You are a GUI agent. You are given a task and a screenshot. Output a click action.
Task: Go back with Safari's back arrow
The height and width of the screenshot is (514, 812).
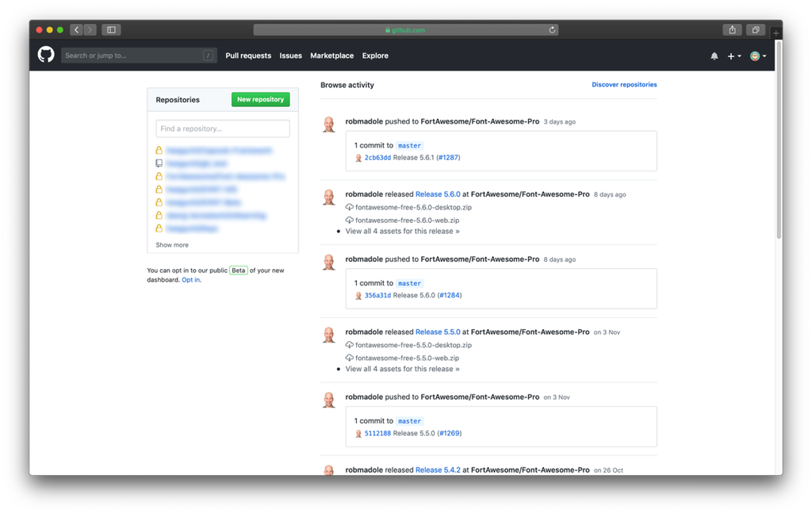tap(77, 30)
